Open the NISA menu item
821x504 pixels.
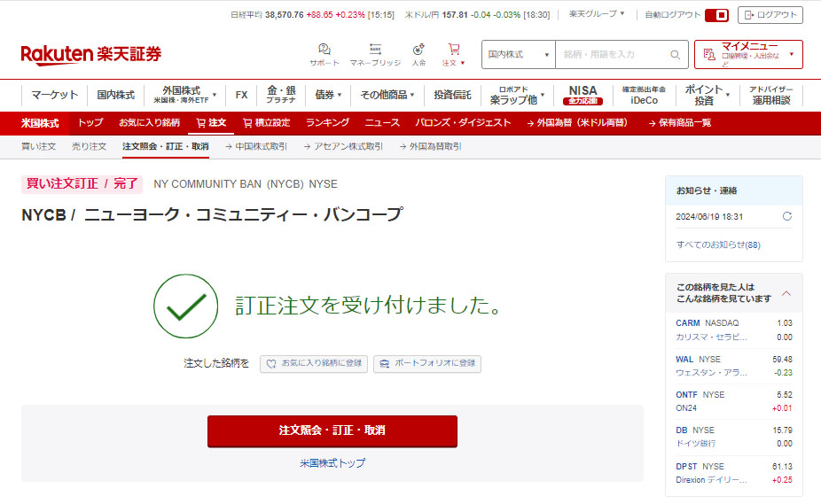click(x=583, y=95)
